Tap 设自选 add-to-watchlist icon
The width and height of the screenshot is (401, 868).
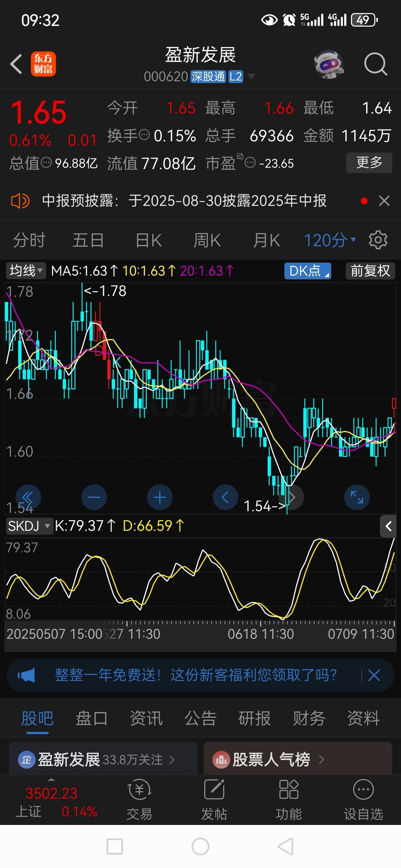(363, 800)
